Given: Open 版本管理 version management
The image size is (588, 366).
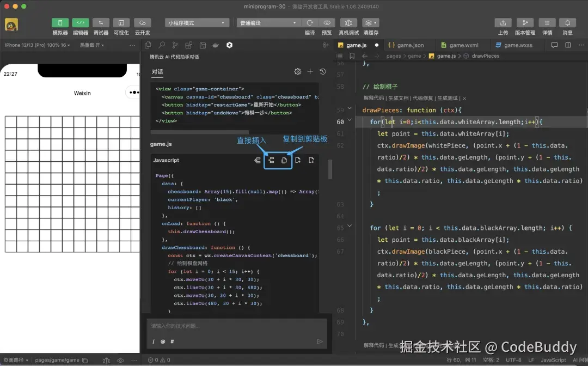Looking at the screenshot, I should 525,23.
